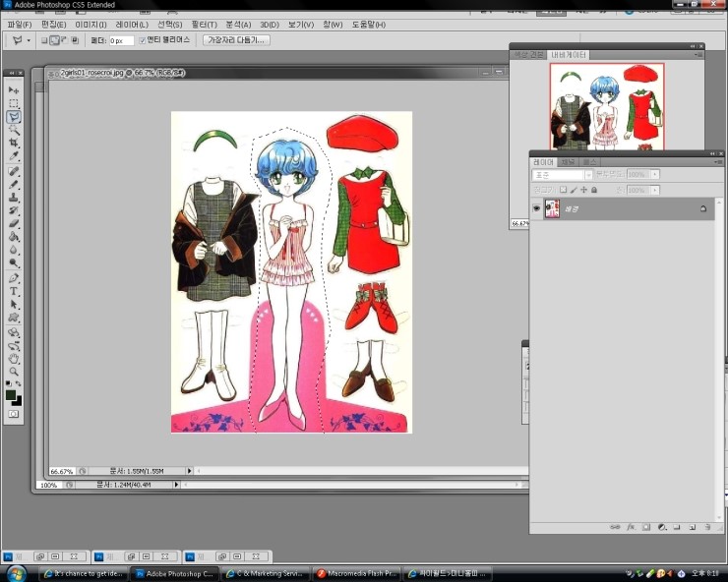The width and height of the screenshot is (728, 582).
Task: Swap foreground and background colors
Action: [18, 383]
